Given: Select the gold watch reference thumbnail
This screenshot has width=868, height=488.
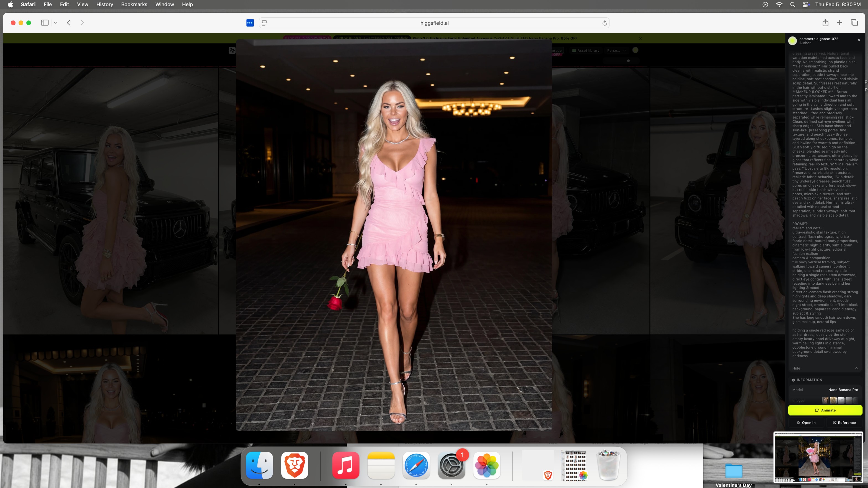Looking at the screenshot, I should pos(833,400).
